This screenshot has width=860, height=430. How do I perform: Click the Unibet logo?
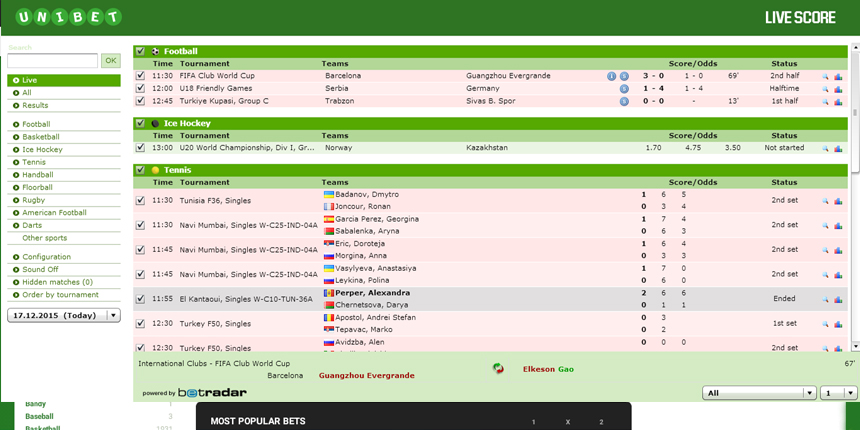point(69,17)
